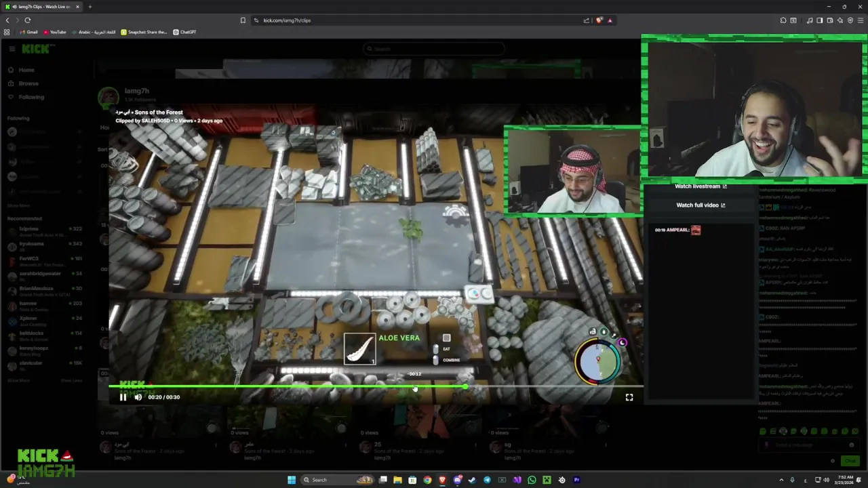The height and width of the screenshot is (488, 868).
Task: Open Telegram from the taskbar
Action: (487, 480)
